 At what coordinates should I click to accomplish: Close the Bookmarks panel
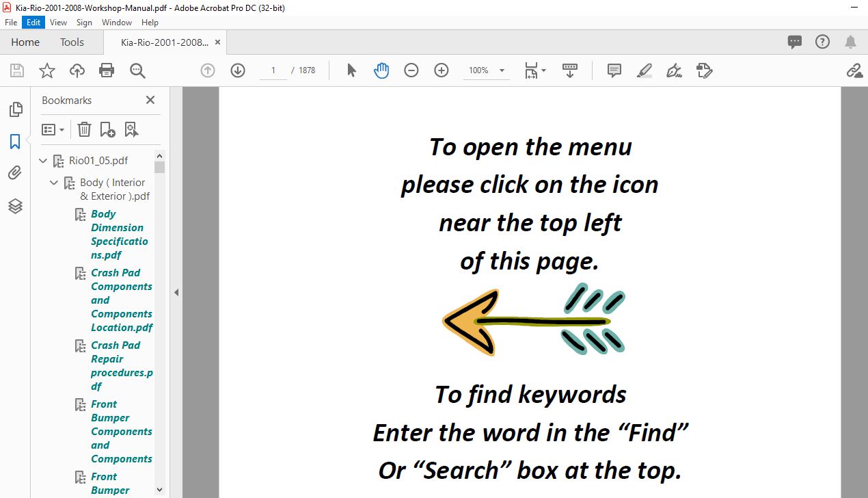tap(150, 100)
